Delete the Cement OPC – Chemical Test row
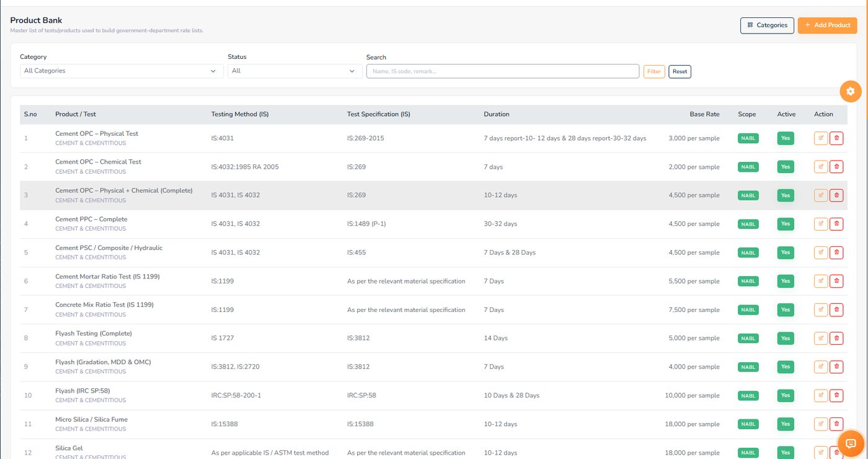This screenshot has height=459, width=868. [836, 167]
